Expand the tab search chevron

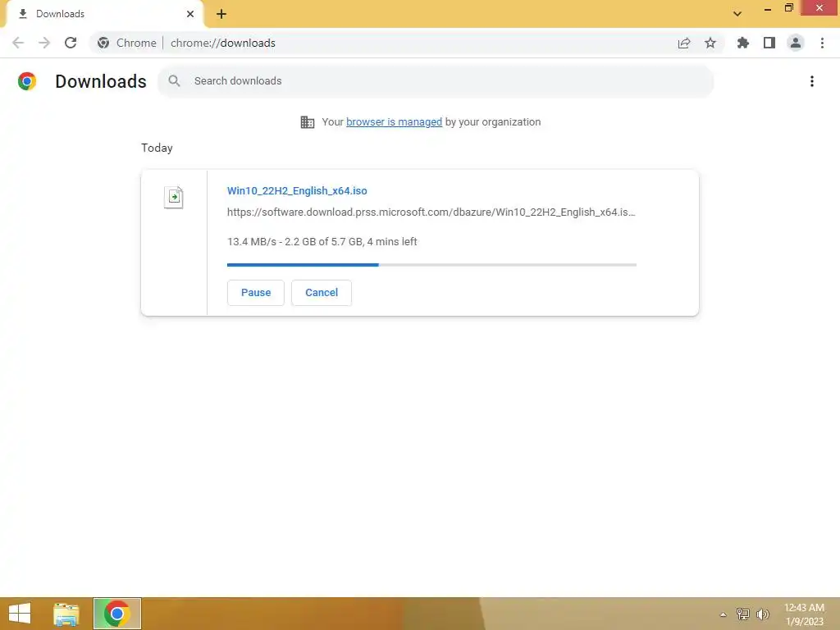click(737, 14)
